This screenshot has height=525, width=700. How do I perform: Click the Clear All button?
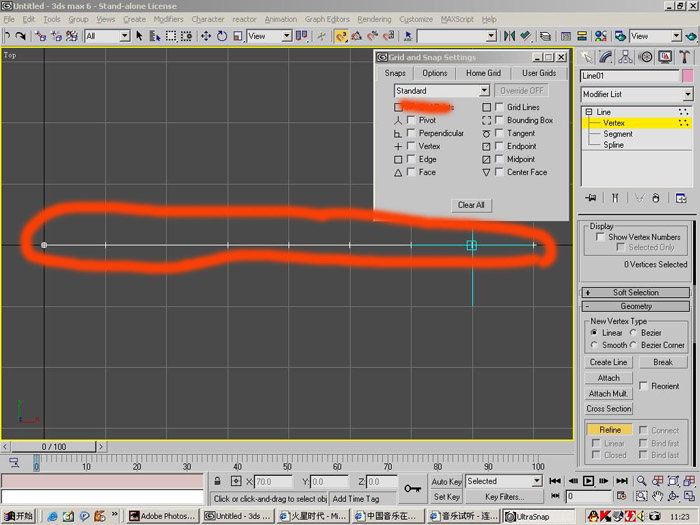pos(471,205)
